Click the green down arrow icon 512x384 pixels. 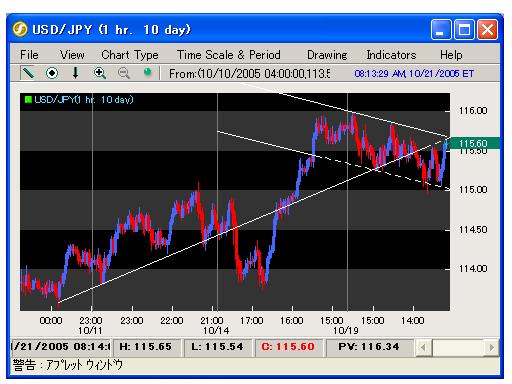(x=76, y=73)
